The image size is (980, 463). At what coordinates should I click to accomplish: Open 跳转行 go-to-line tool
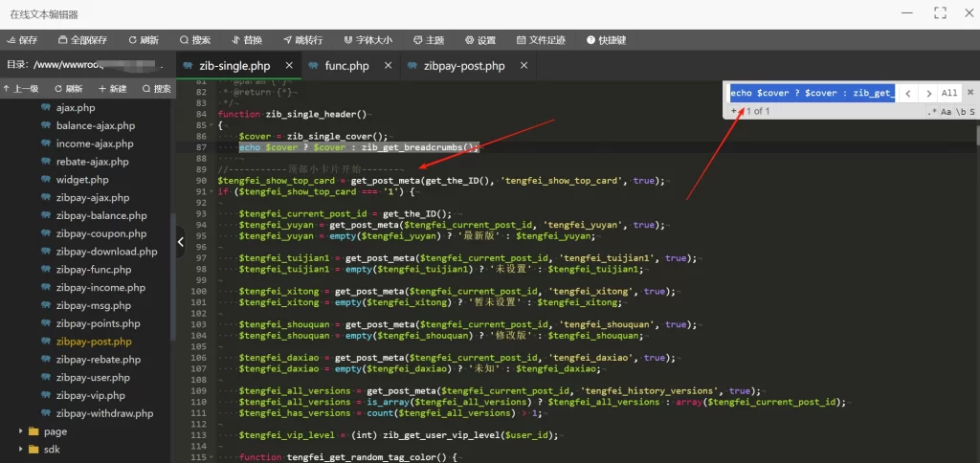click(x=302, y=40)
